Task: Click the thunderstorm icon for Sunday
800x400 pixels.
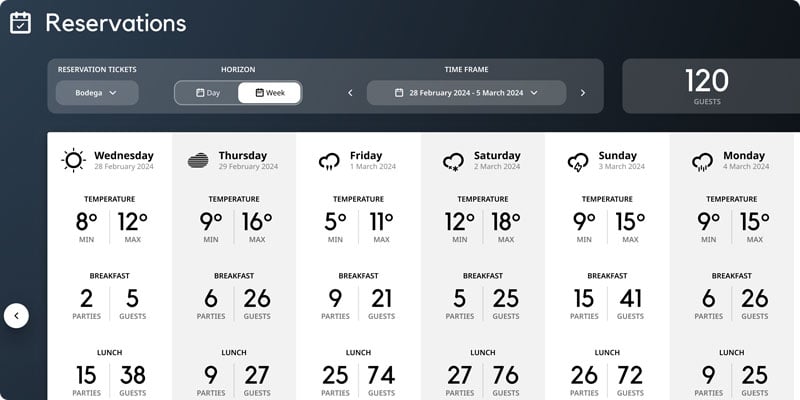Action: 578,162
